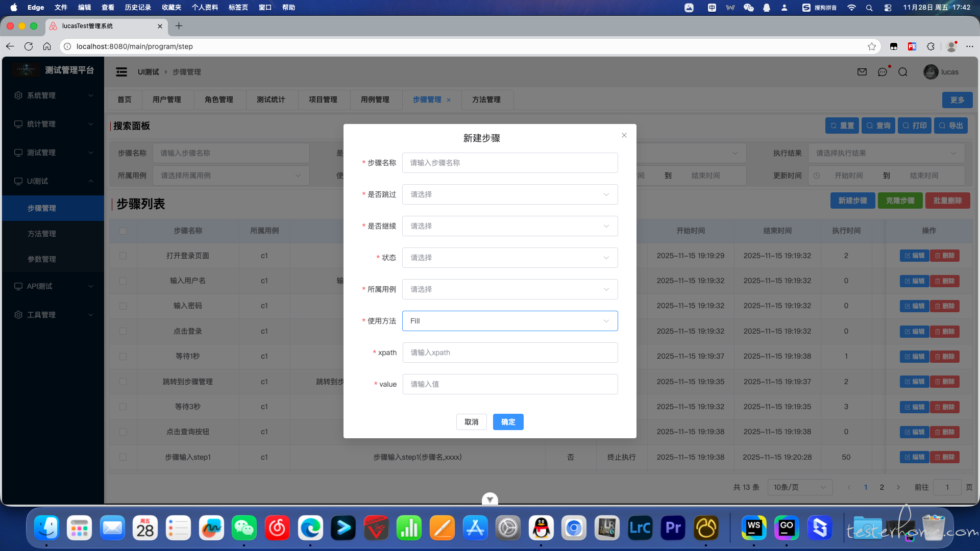Click the browser refresh icon
Image resolution: width=980 pixels, height=551 pixels.
29,46
